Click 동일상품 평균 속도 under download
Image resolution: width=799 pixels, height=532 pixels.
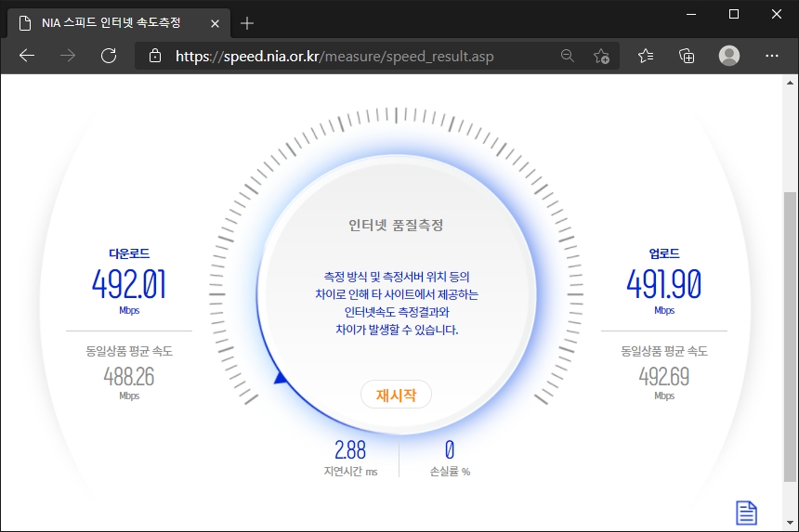(x=129, y=351)
